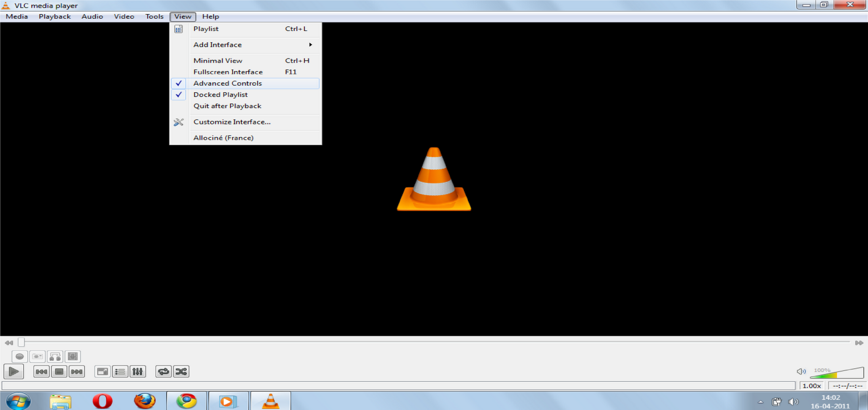
Task: Click the slower rewind arrows beside seek bar
Action: click(x=9, y=343)
